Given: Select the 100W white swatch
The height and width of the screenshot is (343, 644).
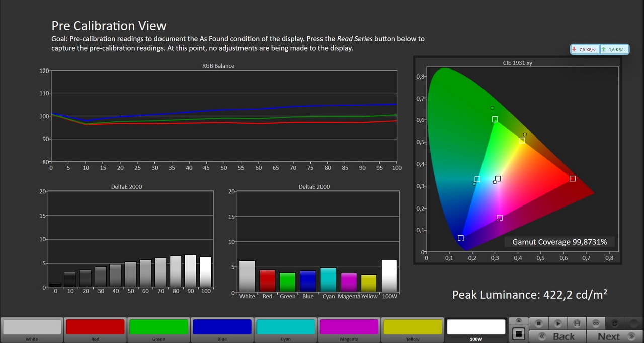Looking at the screenshot, I should click(475, 327).
